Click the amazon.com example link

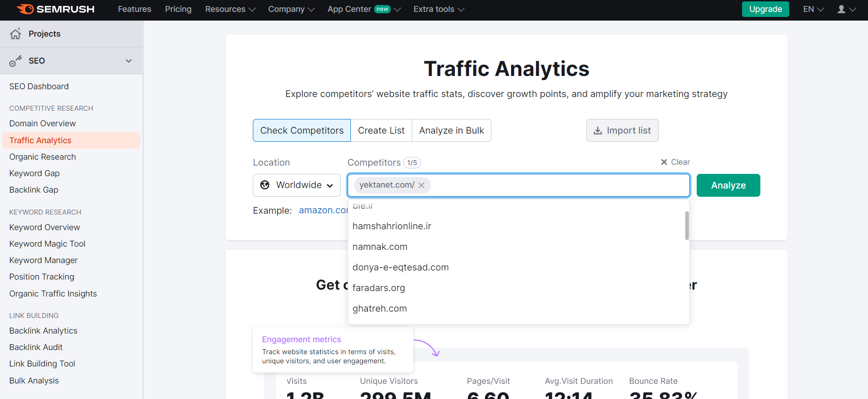pos(323,210)
